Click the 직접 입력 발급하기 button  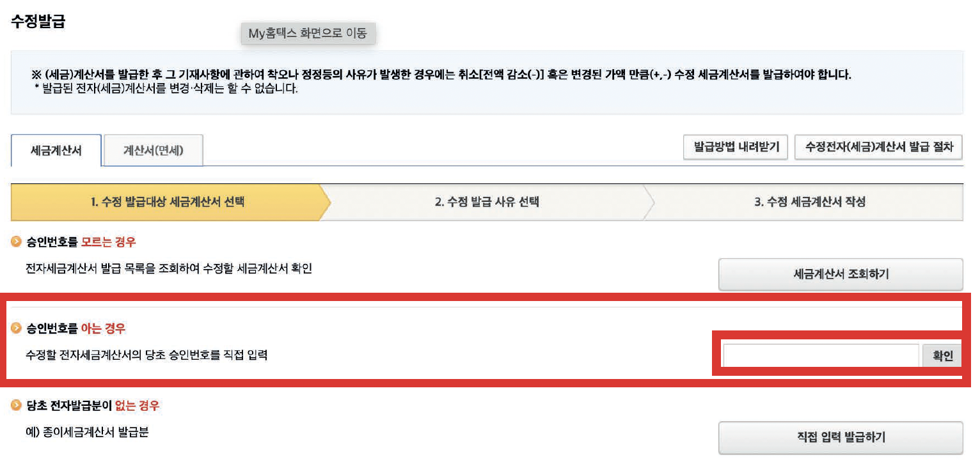pyautogui.click(x=841, y=438)
